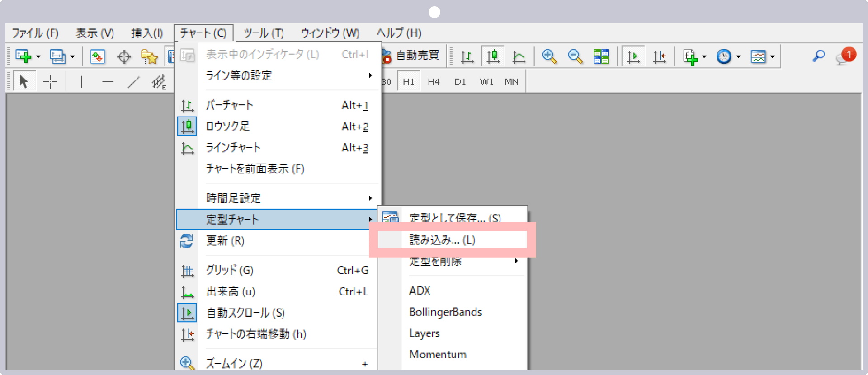Open the ヘルプ (H) menu
Image resolution: width=868 pixels, height=375 pixels.
399,33
